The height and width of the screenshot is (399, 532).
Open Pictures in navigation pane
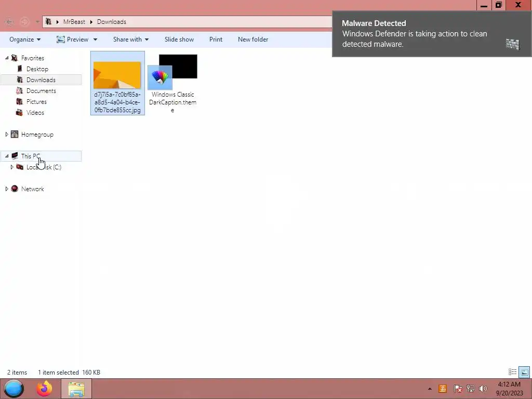pos(36,101)
